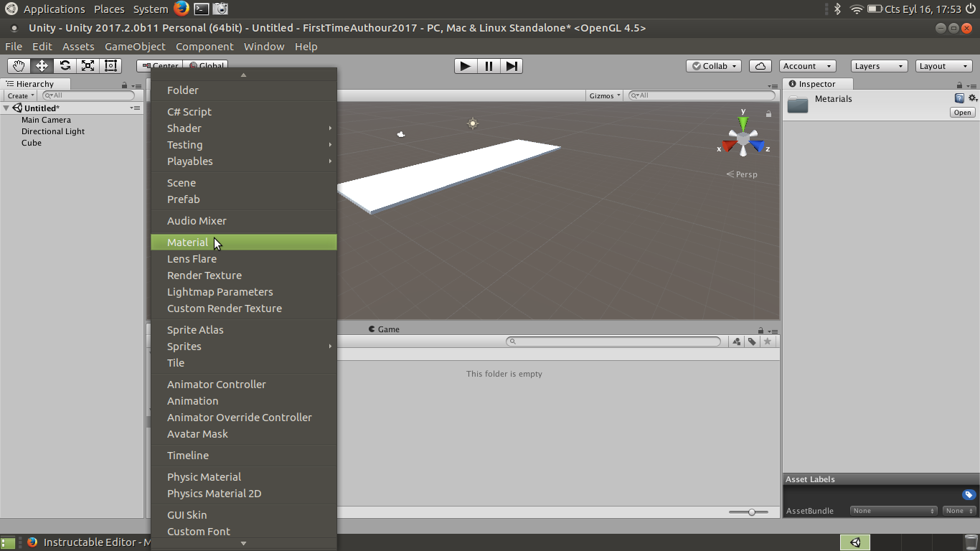The width and height of the screenshot is (980, 551).
Task: Toggle the Persp projection label
Action: pyautogui.click(x=742, y=174)
